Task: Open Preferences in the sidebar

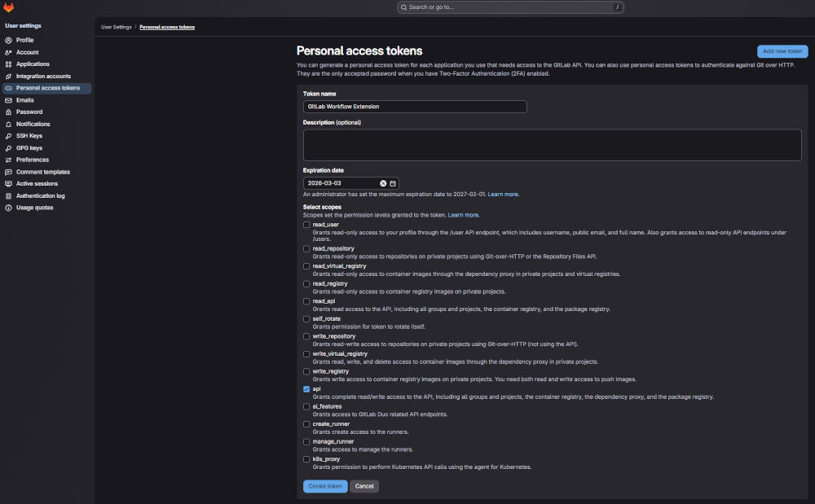Action: (33, 160)
